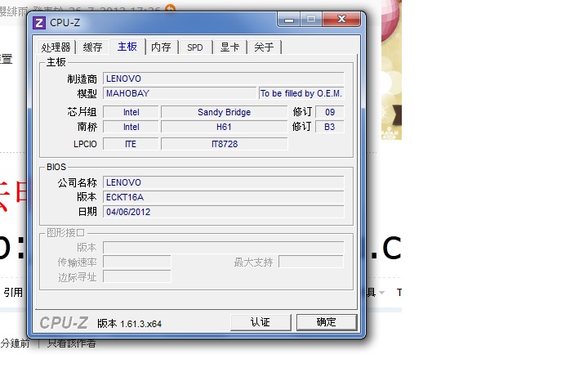This screenshot has width=588, height=368.
Task: Click the 引用 link on the forum page
Action: (12, 292)
